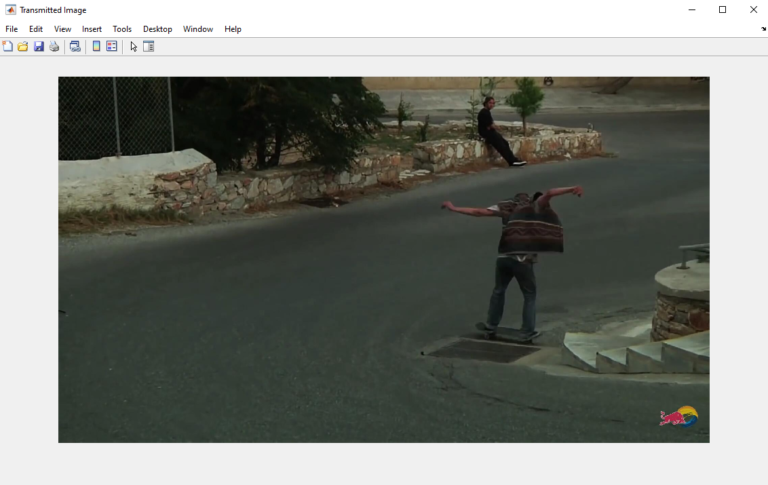
Task: Open the Help menu
Action: pos(233,29)
